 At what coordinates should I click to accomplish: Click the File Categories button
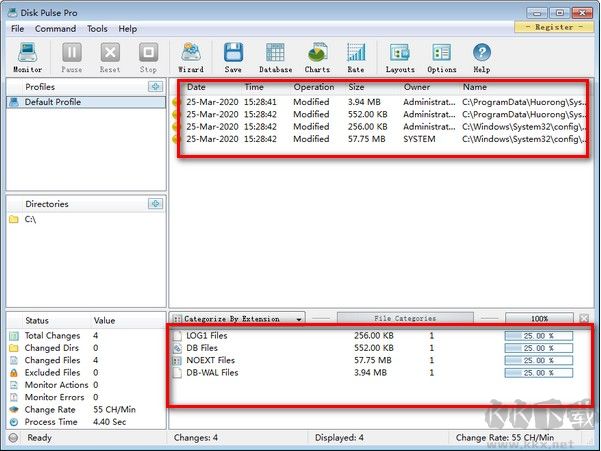[x=404, y=319]
